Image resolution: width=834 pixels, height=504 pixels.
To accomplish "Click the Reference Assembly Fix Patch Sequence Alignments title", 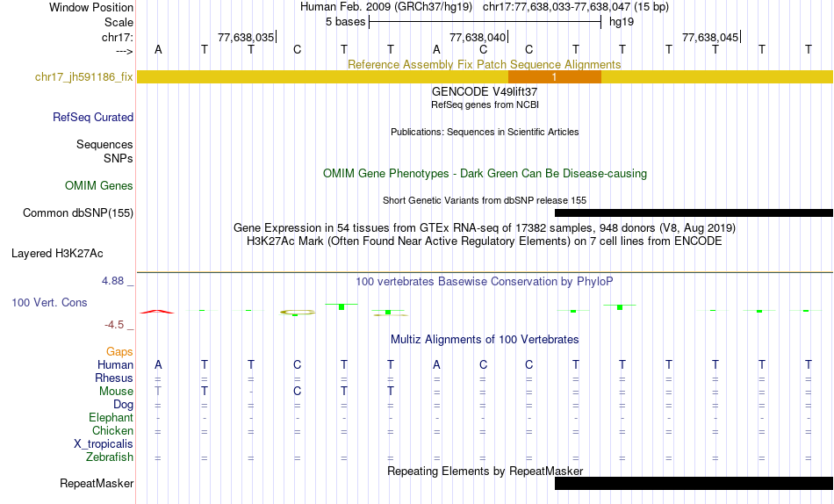I will point(484,64).
